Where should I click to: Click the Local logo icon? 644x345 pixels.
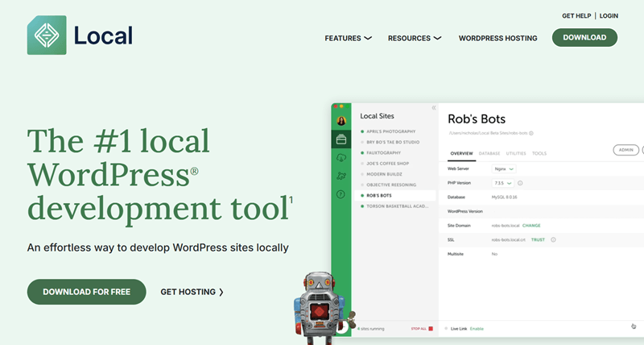coord(47,35)
